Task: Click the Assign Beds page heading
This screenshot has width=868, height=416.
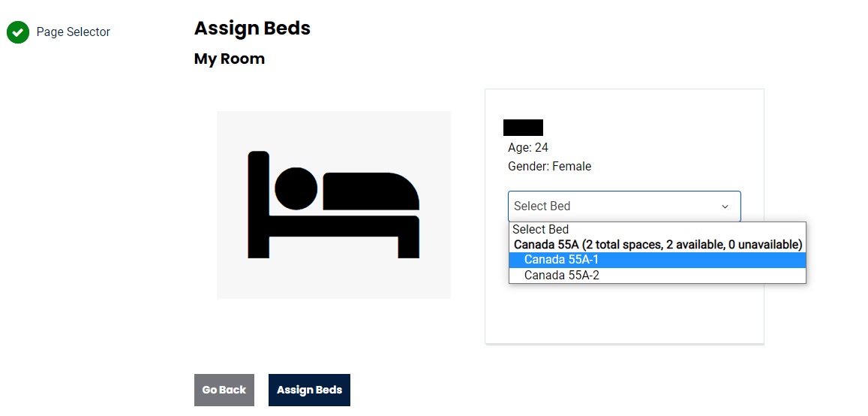Action: (252, 29)
